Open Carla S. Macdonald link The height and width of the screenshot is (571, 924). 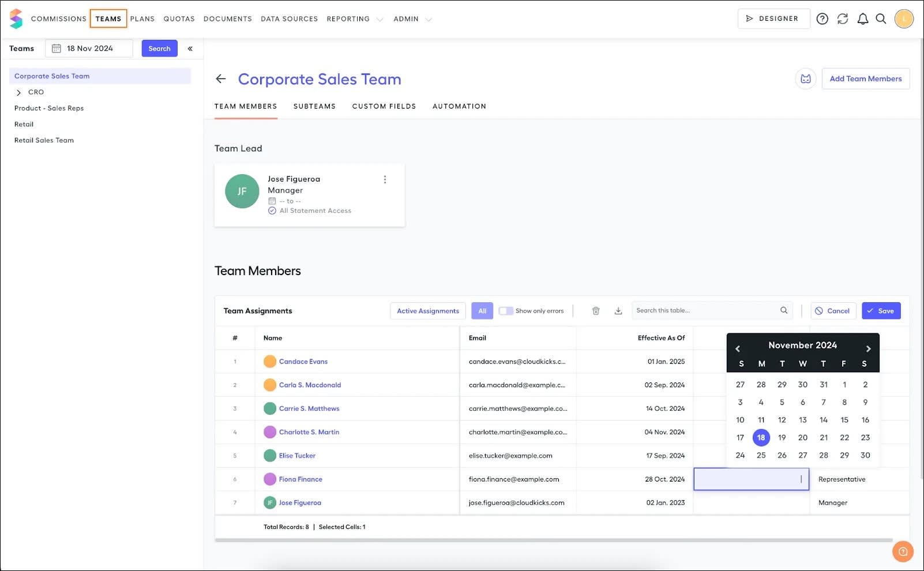click(x=310, y=385)
